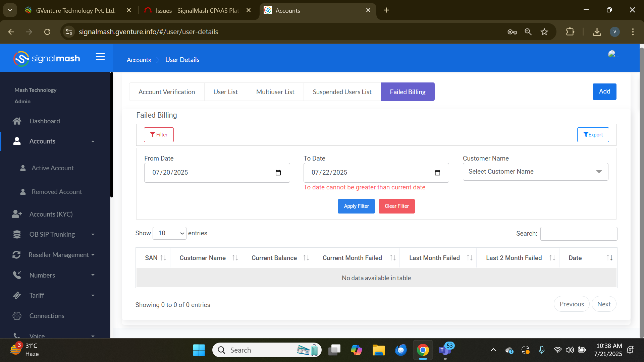Sort by Current Balance column arrows

tap(306, 258)
